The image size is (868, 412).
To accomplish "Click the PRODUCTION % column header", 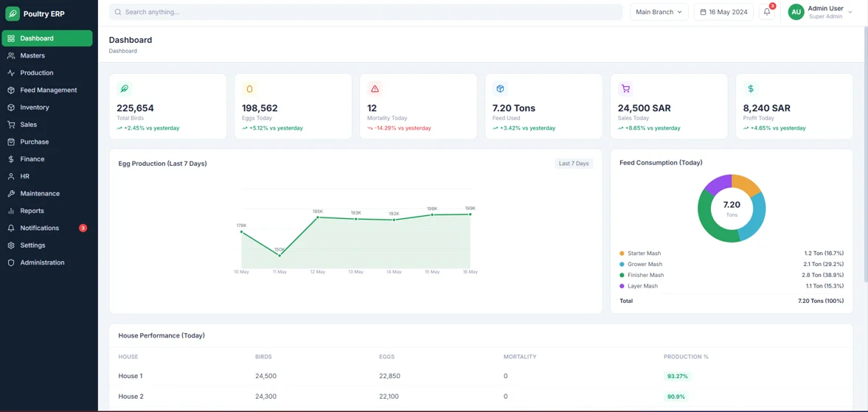I will [686, 357].
